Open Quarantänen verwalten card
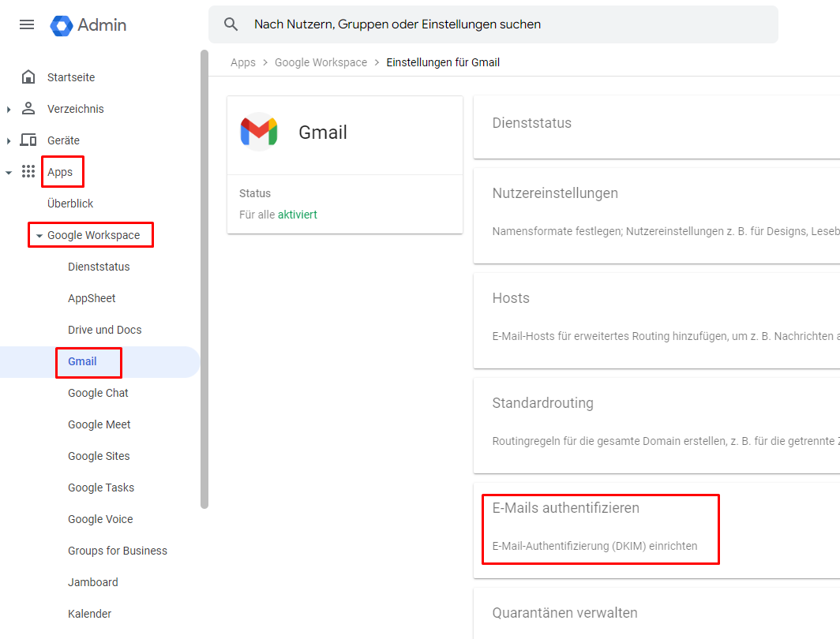840x639 pixels. click(x=657, y=614)
